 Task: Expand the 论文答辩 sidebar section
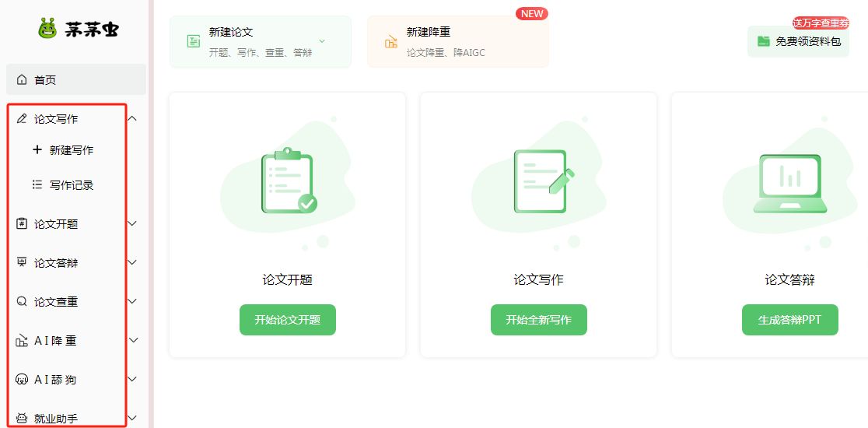[x=132, y=262]
